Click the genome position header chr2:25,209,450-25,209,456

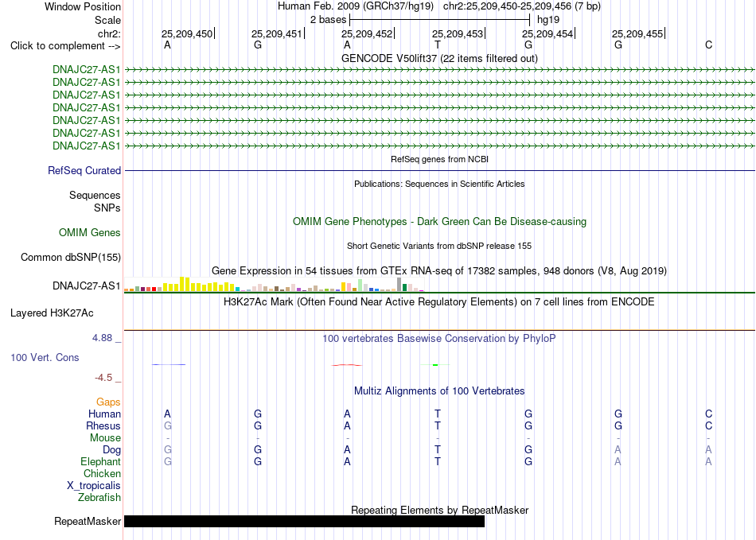click(522, 6)
